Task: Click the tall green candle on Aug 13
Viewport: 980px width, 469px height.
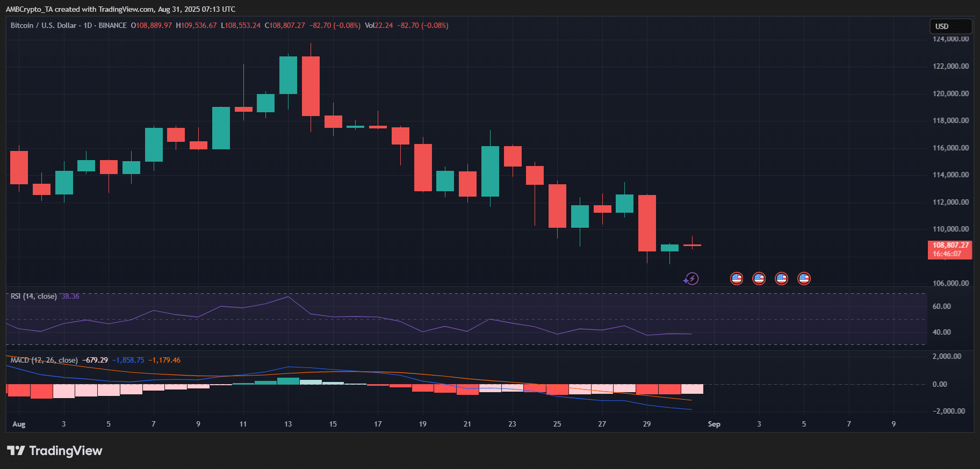Action: [288, 75]
